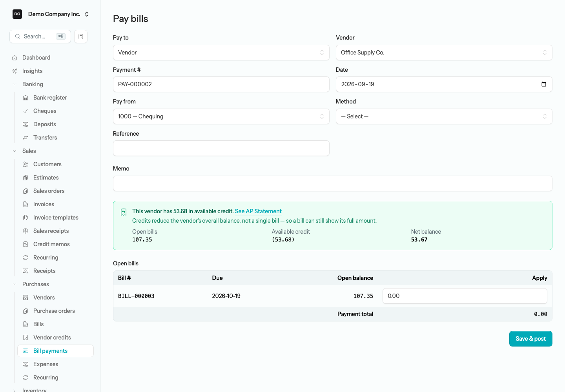Navigate to Vendor credits

click(x=52, y=338)
